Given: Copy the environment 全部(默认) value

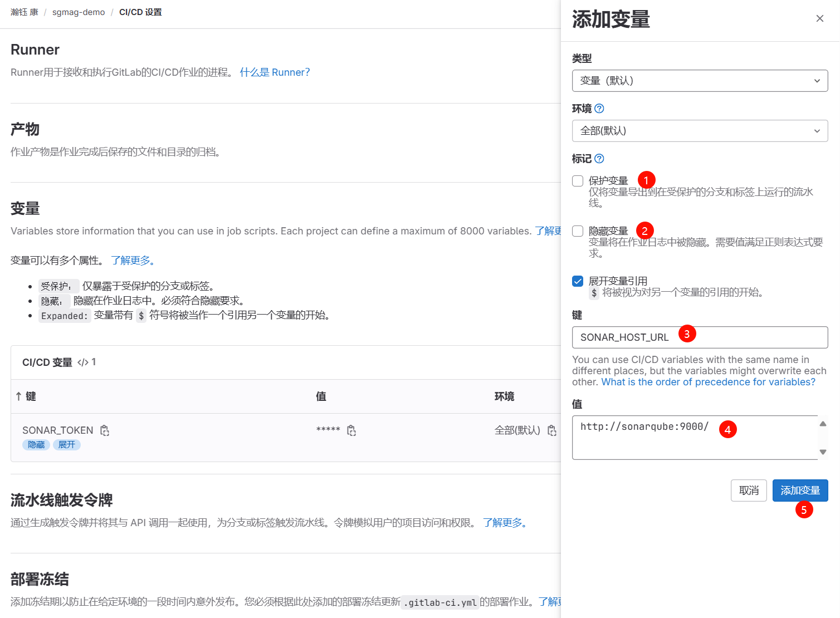Looking at the screenshot, I should click(552, 430).
